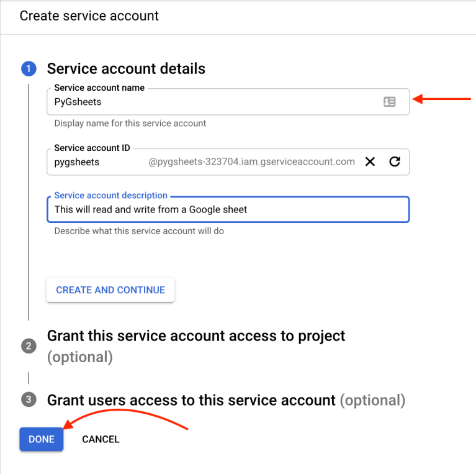
Task: Click the "(optional)" label under step 2 heading
Action: click(80, 357)
